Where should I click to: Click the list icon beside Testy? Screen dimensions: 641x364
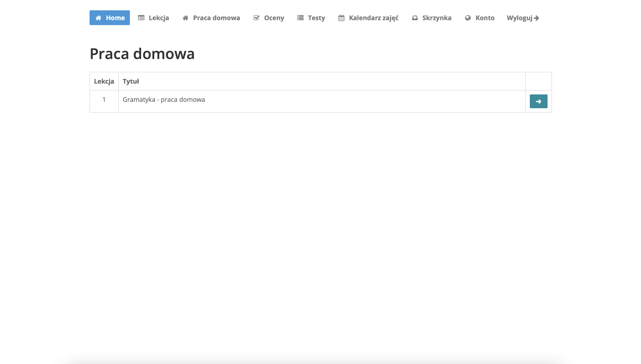(300, 18)
